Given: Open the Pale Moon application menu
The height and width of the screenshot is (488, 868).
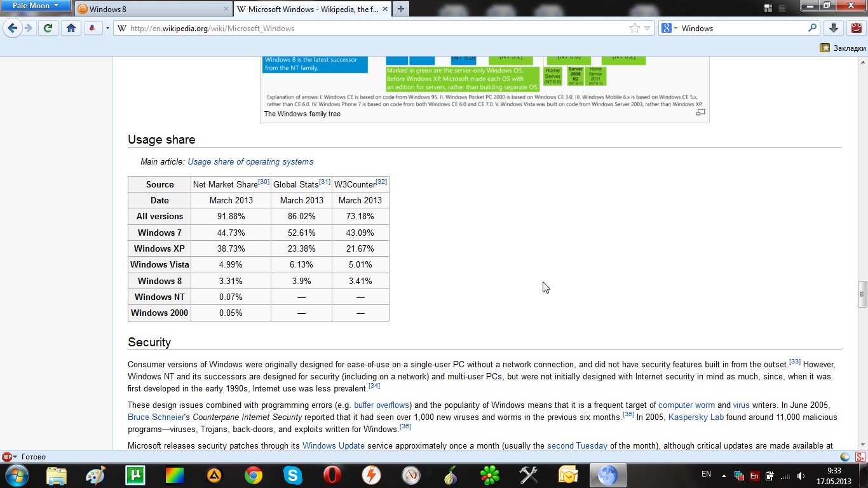Looking at the screenshot, I should click(36, 6).
